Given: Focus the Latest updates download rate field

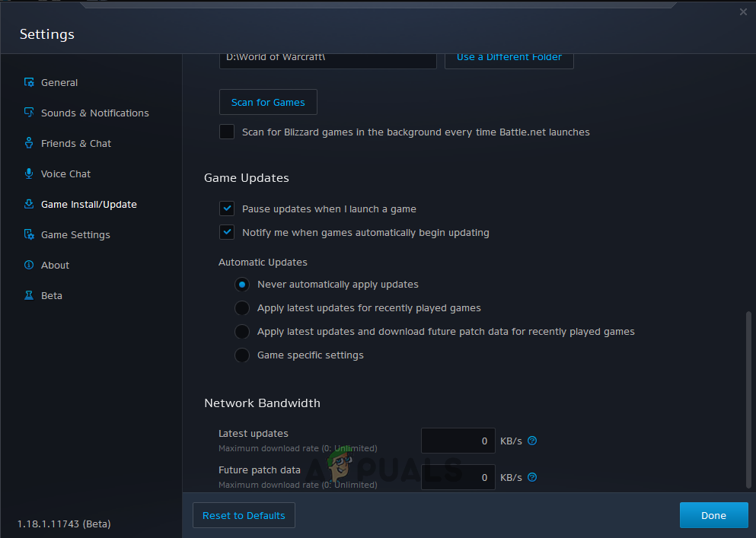Looking at the screenshot, I should 458,441.
